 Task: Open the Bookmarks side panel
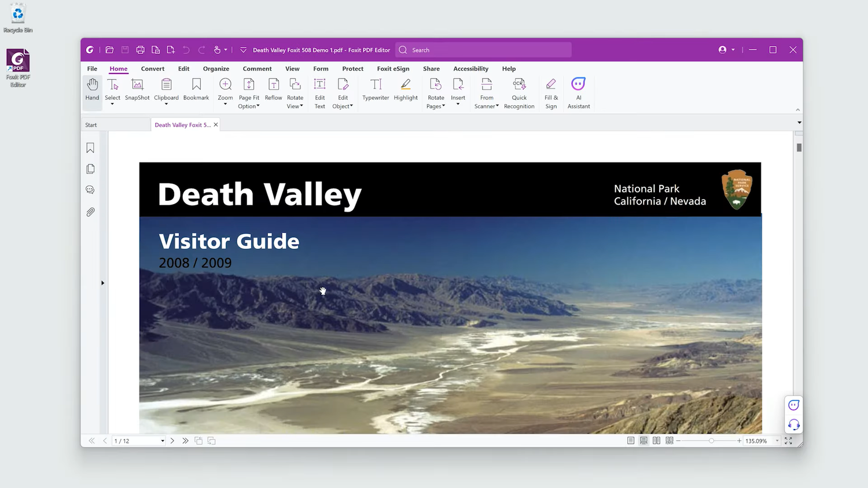click(x=90, y=148)
